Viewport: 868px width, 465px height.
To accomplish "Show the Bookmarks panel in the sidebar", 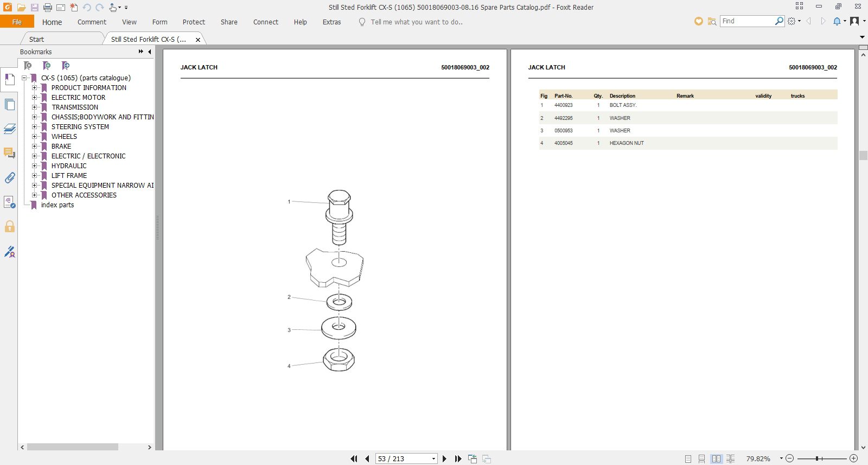I will [9, 80].
